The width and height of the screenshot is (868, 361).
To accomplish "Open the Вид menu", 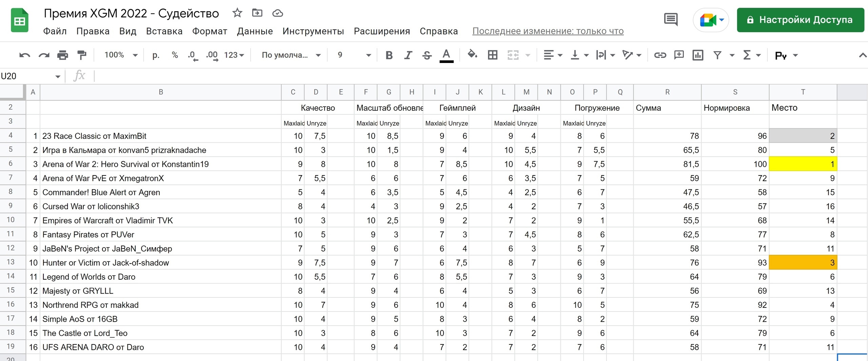I will coord(128,31).
